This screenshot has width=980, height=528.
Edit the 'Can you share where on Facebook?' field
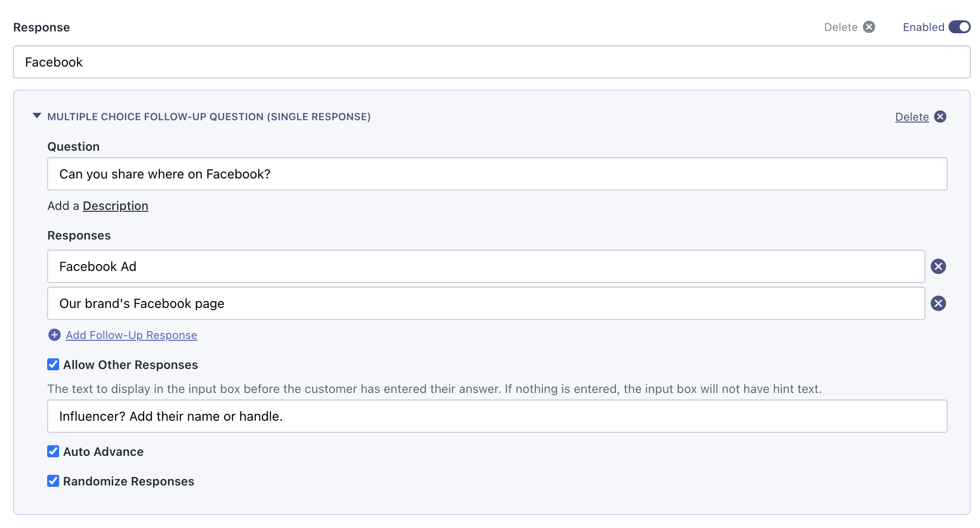[x=497, y=174]
